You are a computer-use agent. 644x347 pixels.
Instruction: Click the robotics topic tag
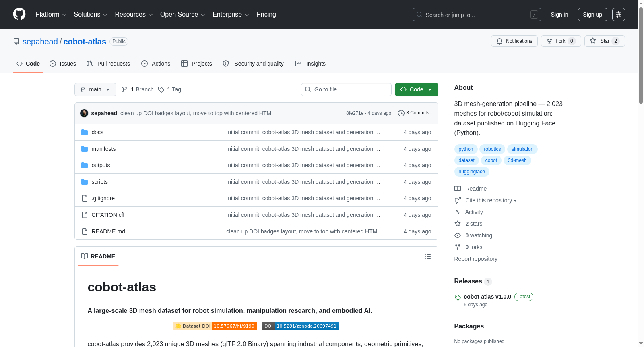click(492, 149)
